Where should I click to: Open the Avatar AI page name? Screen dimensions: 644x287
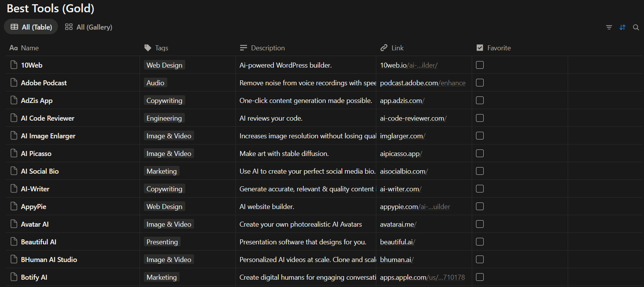(35, 224)
